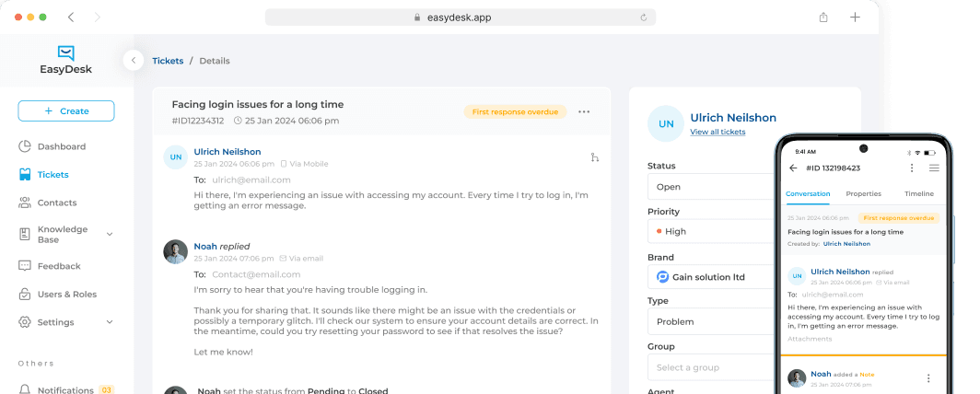The image size is (980, 394).
Task: Click the large UN avatar in side panel
Action: (666, 123)
